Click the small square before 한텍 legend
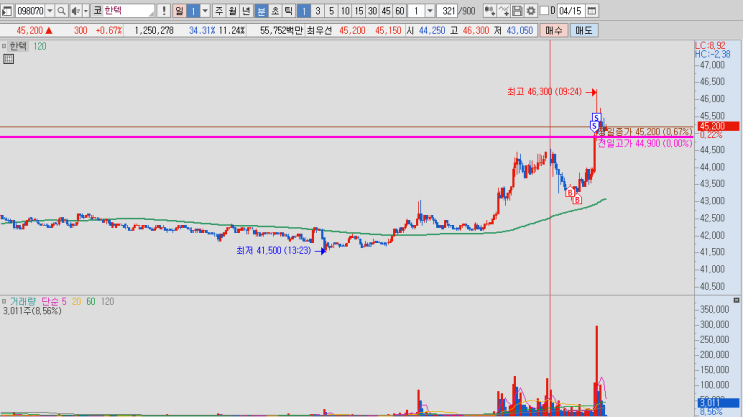This screenshot has height=417, width=743. point(4,46)
